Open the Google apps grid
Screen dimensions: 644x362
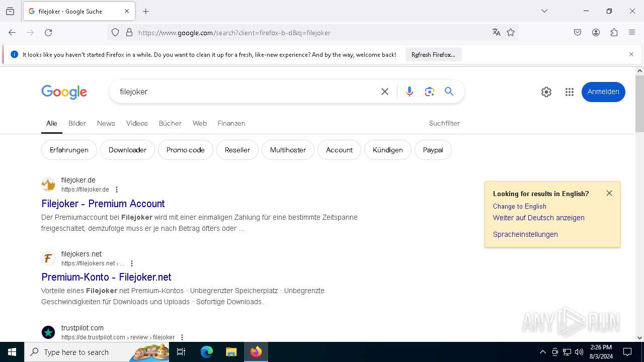570,92
